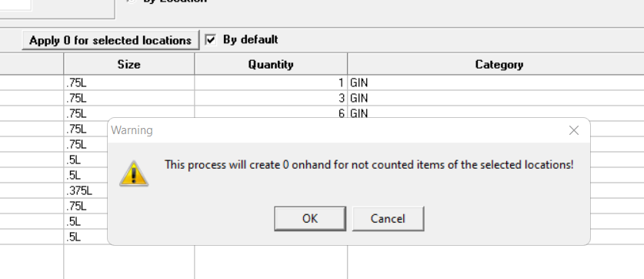Click the yellow warning triangle icon
Screen dimensions: 644x279
[x=134, y=173]
